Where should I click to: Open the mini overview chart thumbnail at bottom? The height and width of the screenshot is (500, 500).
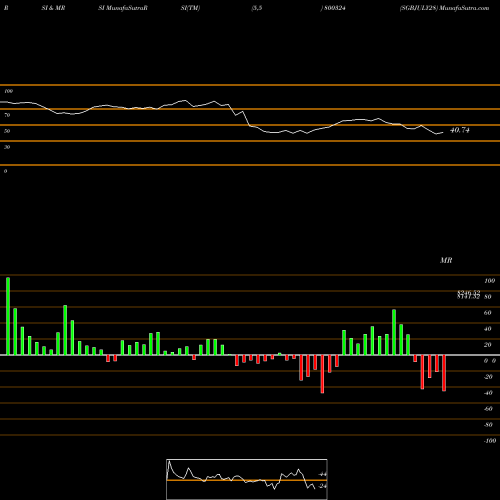(247, 479)
